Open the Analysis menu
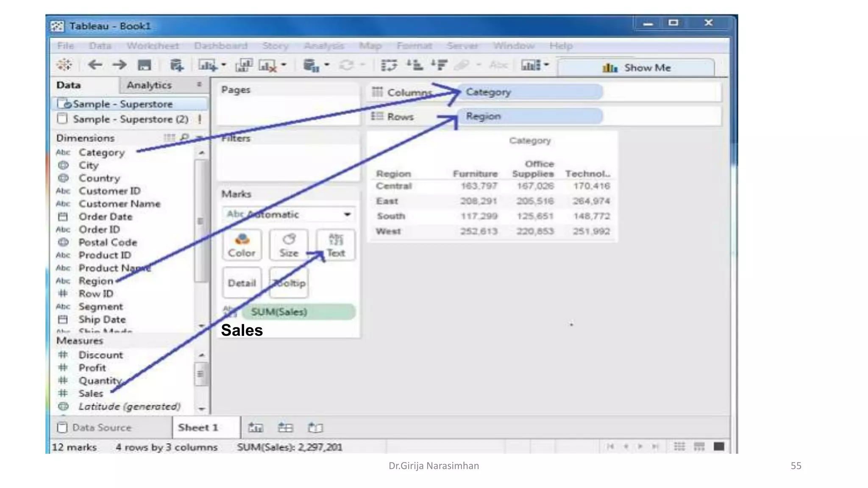The width and height of the screenshot is (868, 488). tap(324, 46)
